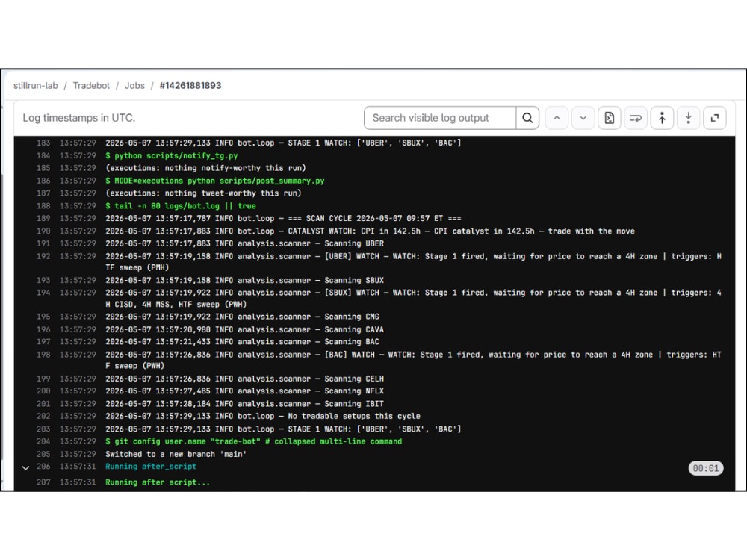Click the '[UBER] WATCH' log line

(x=414, y=262)
